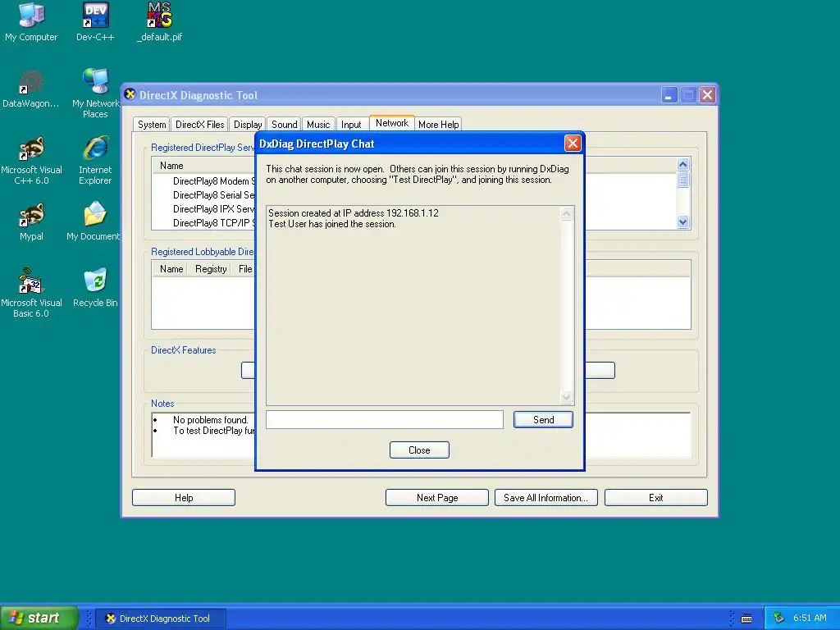Click the Next Page button
Screen dimensions: 840x630
click(437, 498)
